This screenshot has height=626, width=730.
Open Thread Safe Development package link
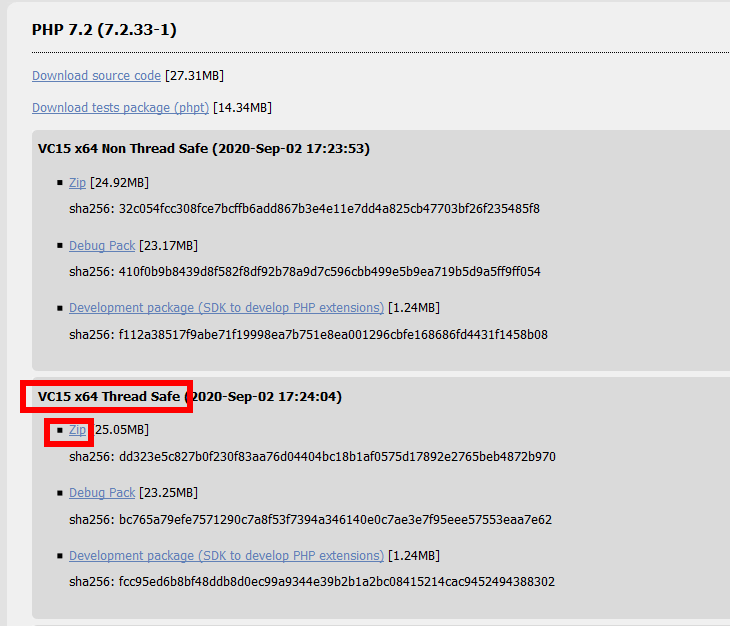pos(226,556)
